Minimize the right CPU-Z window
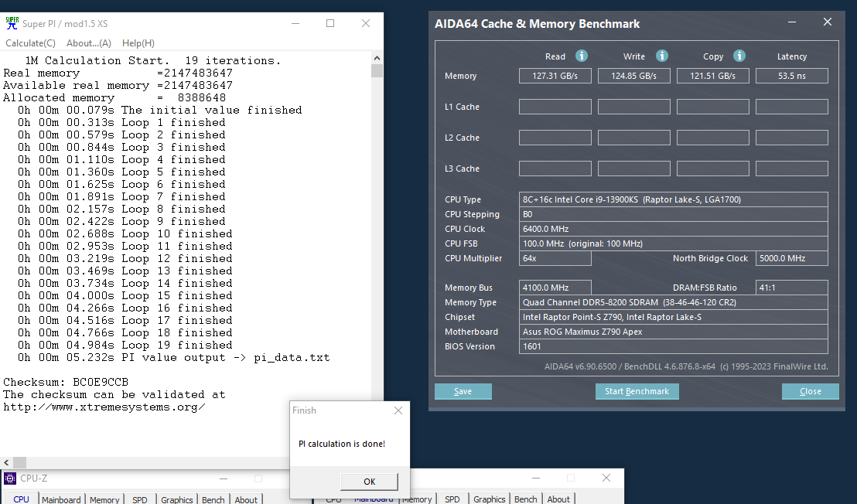 click(x=535, y=478)
